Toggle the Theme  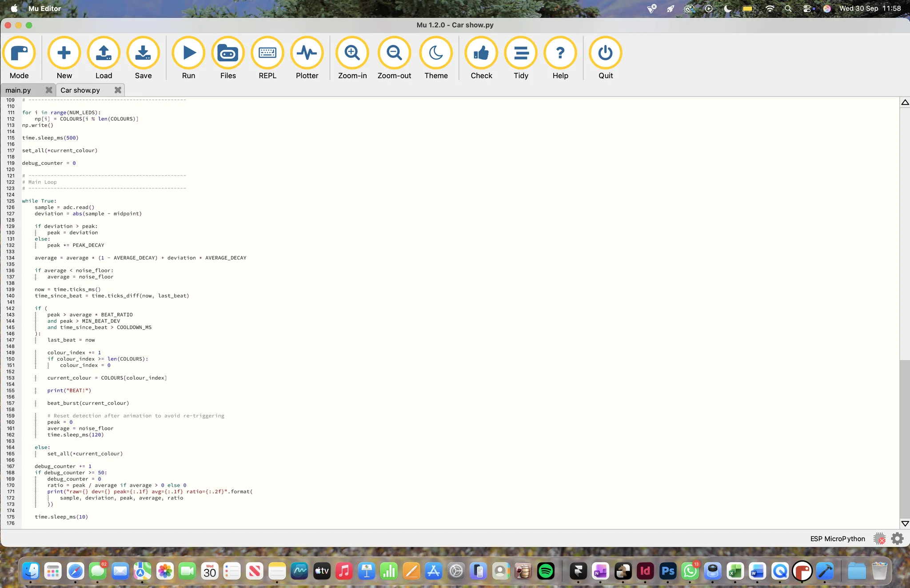(x=436, y=58)
